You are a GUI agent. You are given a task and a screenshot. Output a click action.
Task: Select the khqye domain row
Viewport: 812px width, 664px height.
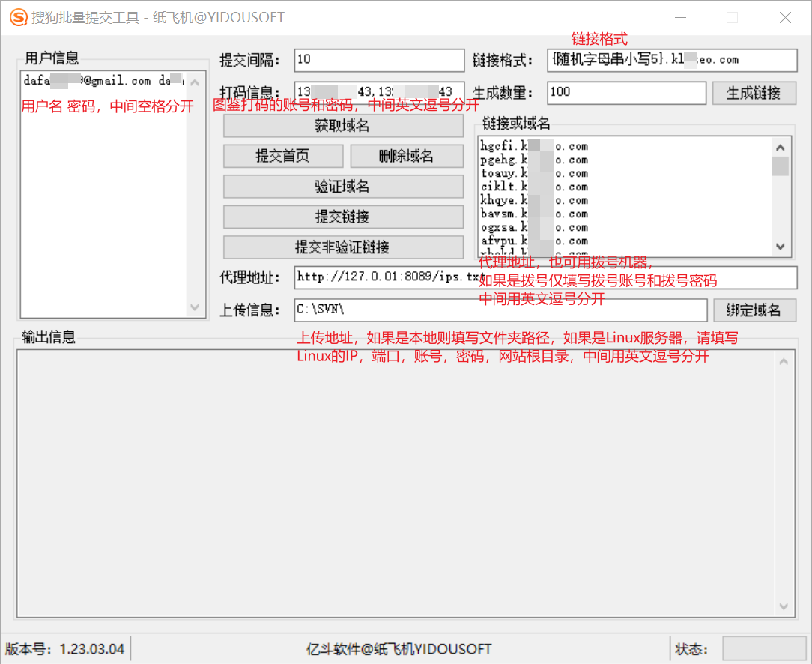[534, 200]
